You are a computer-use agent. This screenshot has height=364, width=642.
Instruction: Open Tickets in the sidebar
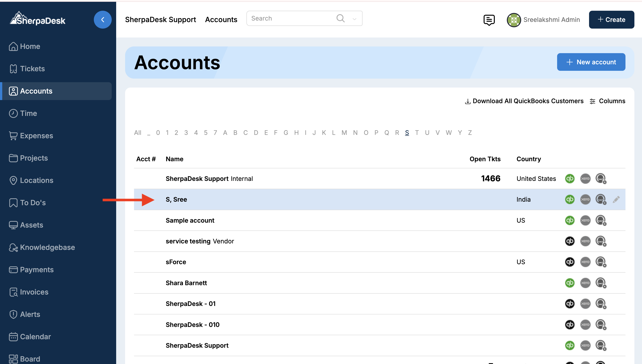[x=32, y=69]
